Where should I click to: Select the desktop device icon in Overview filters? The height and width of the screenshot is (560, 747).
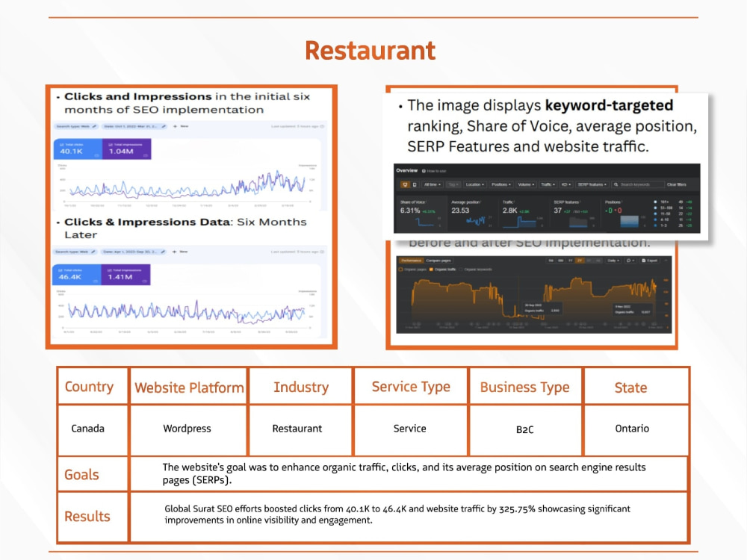coord(405,184)
